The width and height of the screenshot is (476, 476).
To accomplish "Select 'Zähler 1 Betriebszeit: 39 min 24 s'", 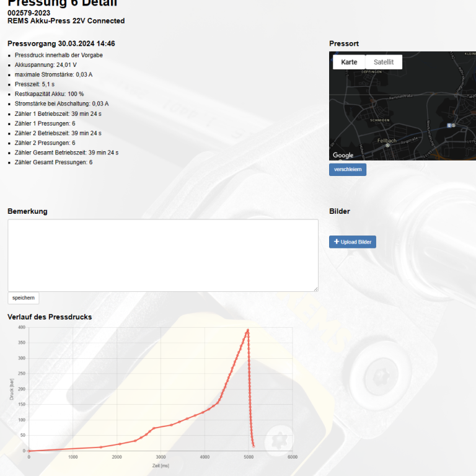I will click(58, 114).
